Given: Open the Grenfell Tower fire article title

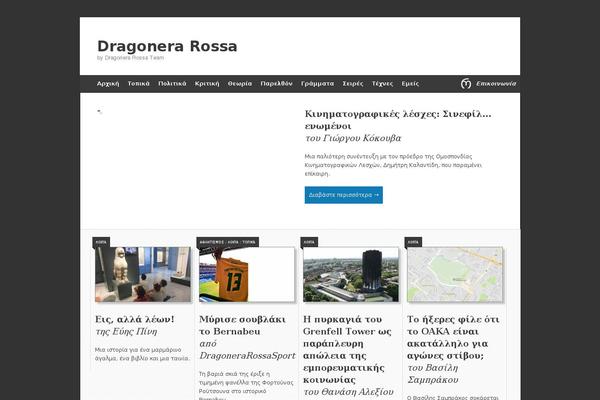Looking at the screenshot, I should click(347, 349).
